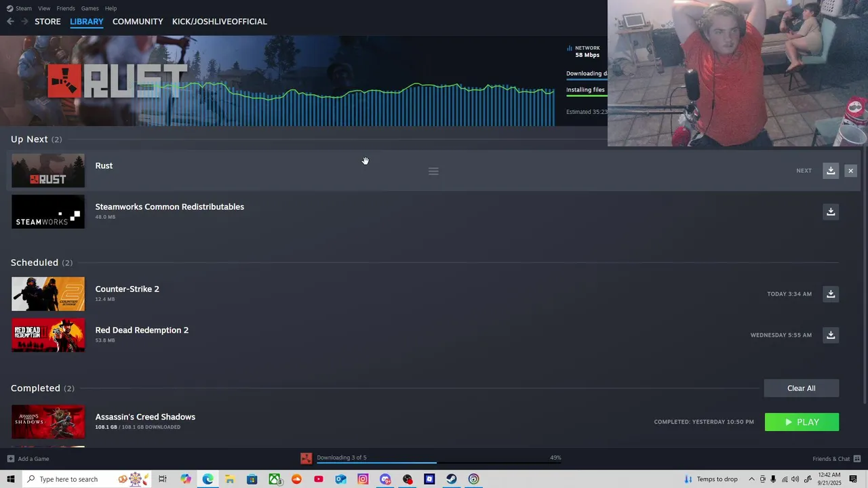
Task: Open the Rust thumbnail in Up Next
Action: [48, 171]
